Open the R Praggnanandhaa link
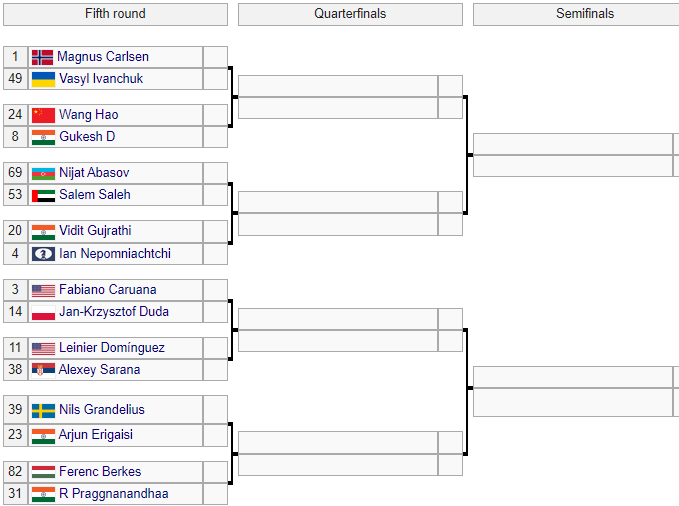The width and height of the screenshot is (679, 506). pyautogui.click(x=113, y=494)
